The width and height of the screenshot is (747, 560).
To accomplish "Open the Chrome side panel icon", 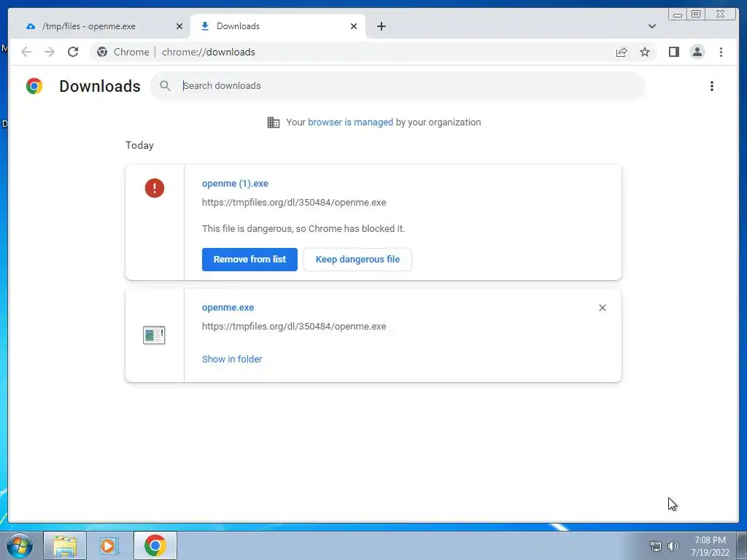I will (x=673, y=52).
